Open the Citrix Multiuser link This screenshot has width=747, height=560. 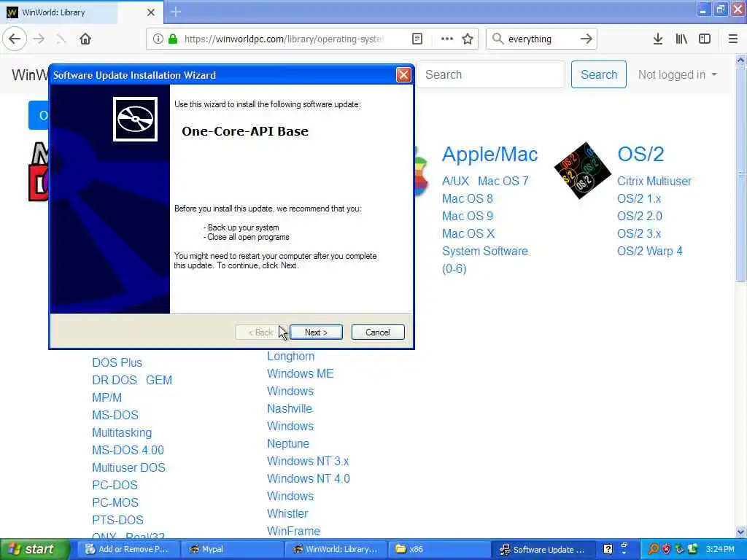tap(654, 181)
